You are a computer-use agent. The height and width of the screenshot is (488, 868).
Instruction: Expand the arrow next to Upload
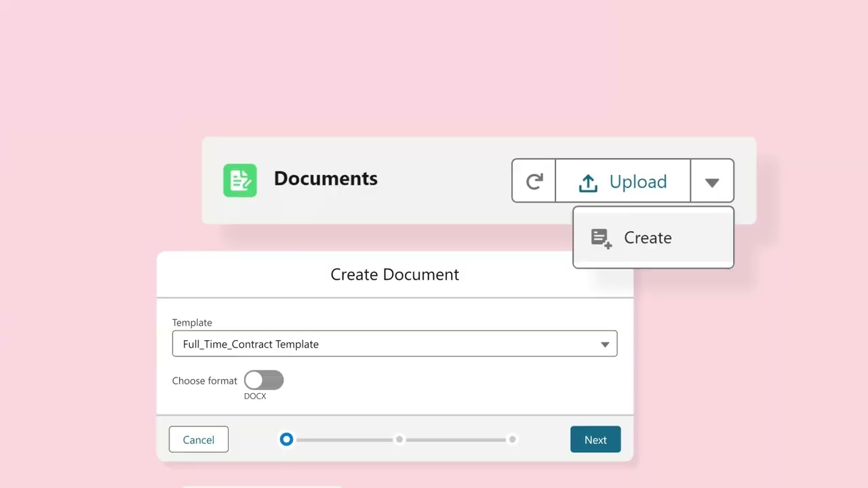point(711,182)
